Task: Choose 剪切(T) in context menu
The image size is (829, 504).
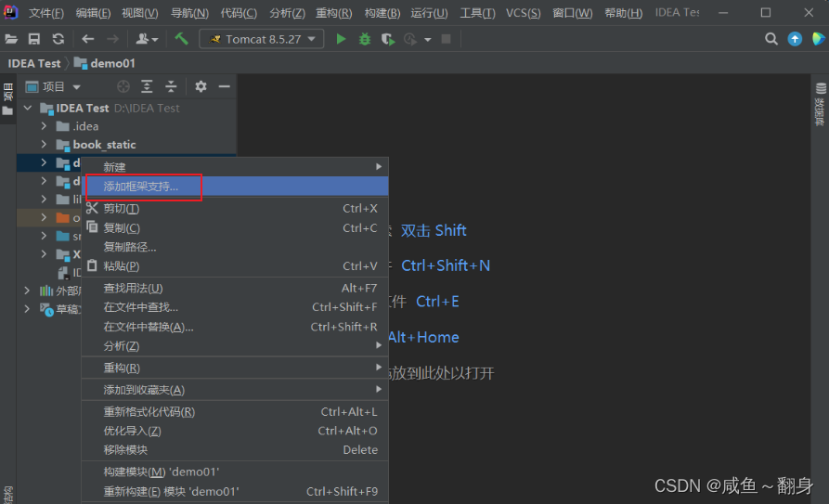Action: pyautogui.click(x=235, y=208)
